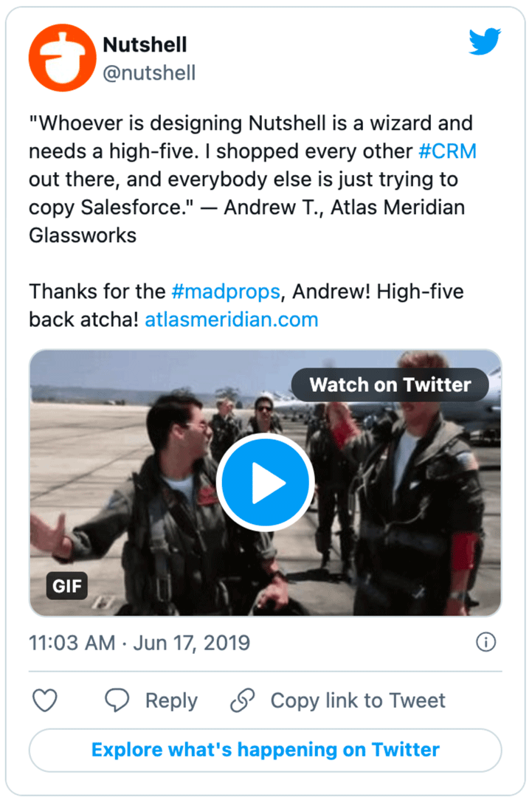Viewport: 532px width, 803px height.
Task: Like the tweet with the heart icon
Action: (x=45, y=700)
